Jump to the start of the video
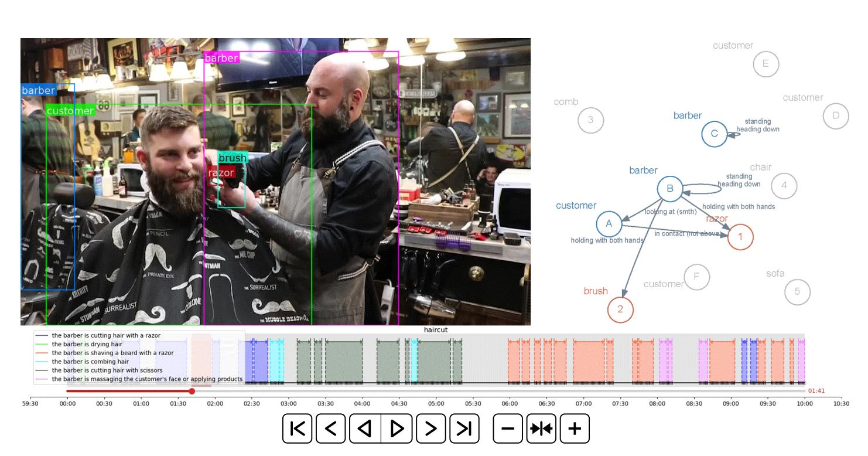The width and height of the screenshot is (868, 456). [x=297, y=428]
